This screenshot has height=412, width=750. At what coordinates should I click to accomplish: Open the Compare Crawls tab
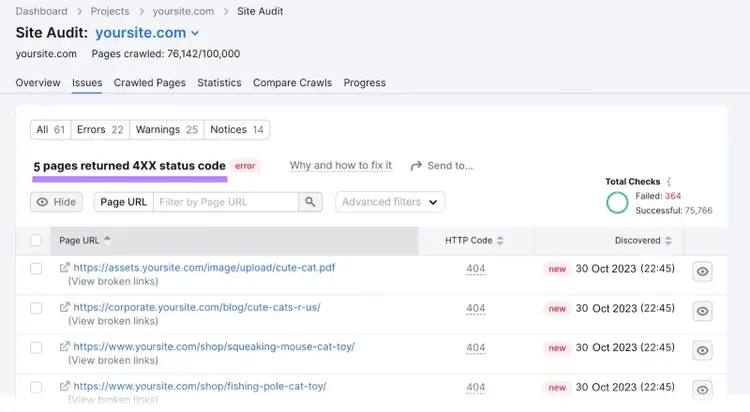292,83
